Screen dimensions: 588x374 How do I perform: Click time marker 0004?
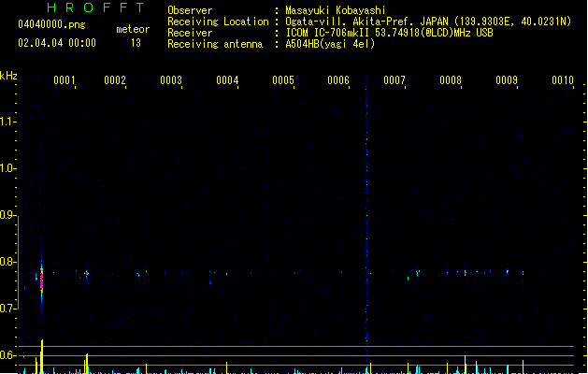[227, 80]
